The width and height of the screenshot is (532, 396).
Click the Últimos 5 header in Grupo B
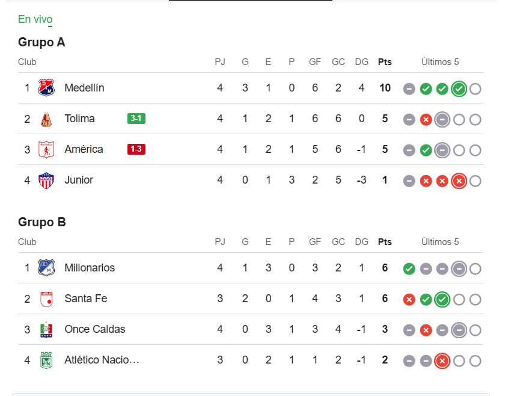440,242
